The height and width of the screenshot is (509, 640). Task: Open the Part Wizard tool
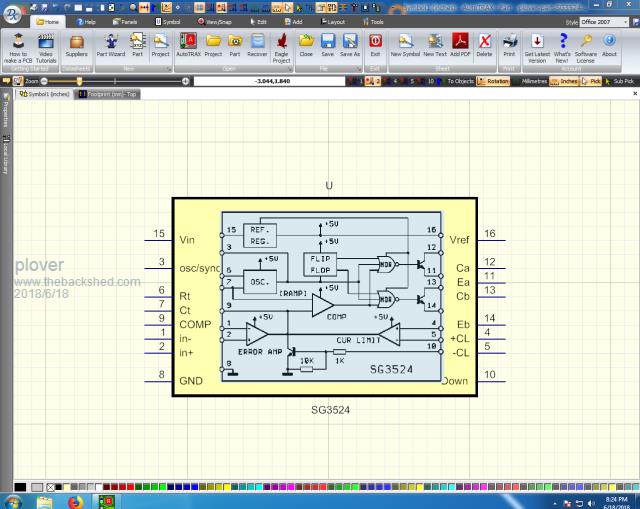coord(110,45)
